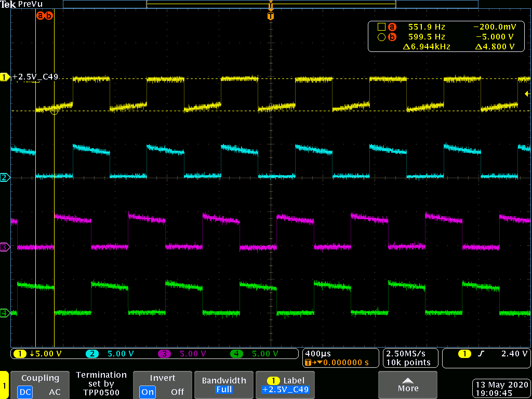The width and height of the screenshot is (532, 399).
Task: Click channel 2 ground marker
Action: pyautogui.click(x=5, y=177)
